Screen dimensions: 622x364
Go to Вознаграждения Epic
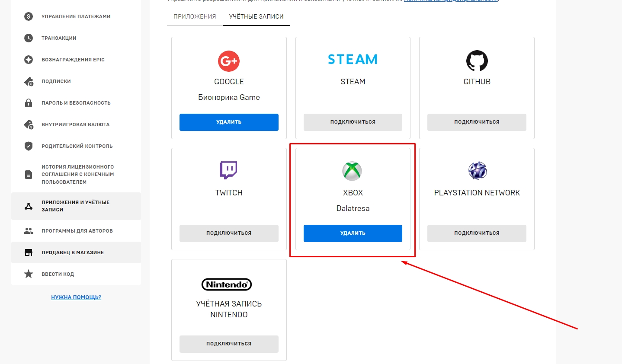point(76,60)
